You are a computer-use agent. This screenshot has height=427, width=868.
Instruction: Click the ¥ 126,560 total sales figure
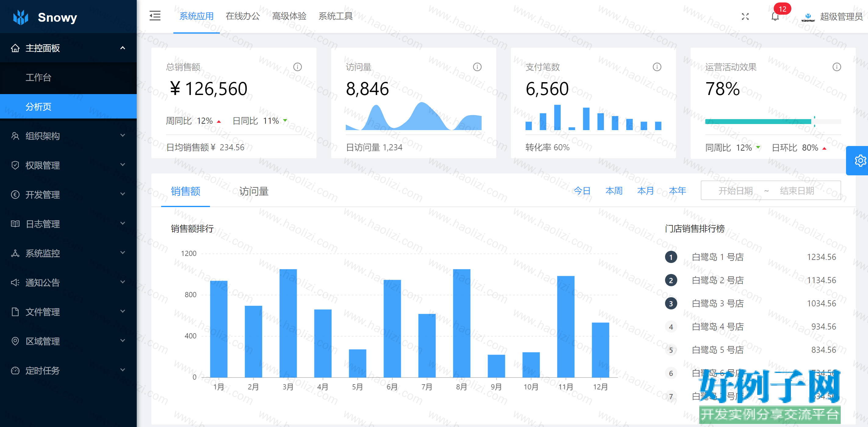[208, 89]
